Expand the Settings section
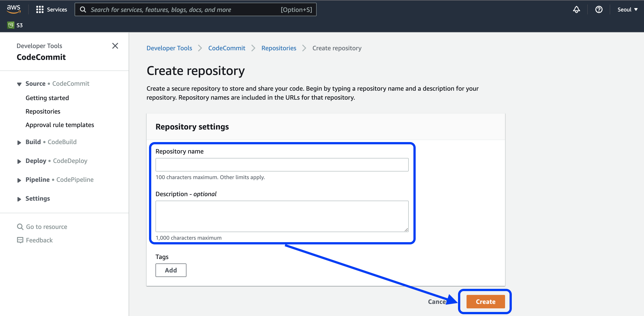 coord(19,199)
